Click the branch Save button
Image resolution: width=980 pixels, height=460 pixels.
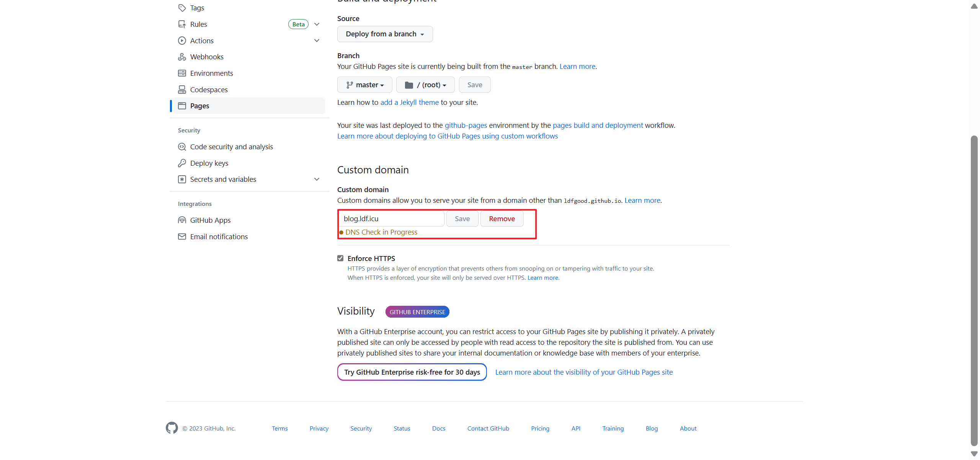coord(475,85)
